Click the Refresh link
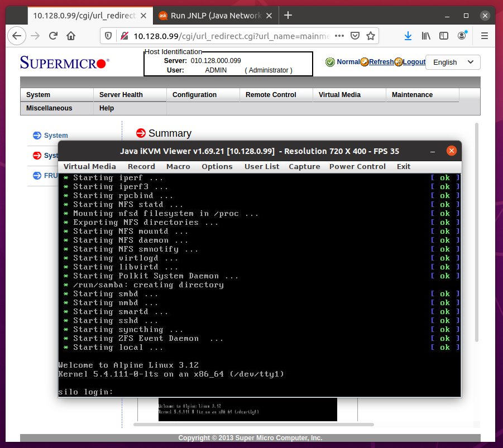 [x=381, y=62]
